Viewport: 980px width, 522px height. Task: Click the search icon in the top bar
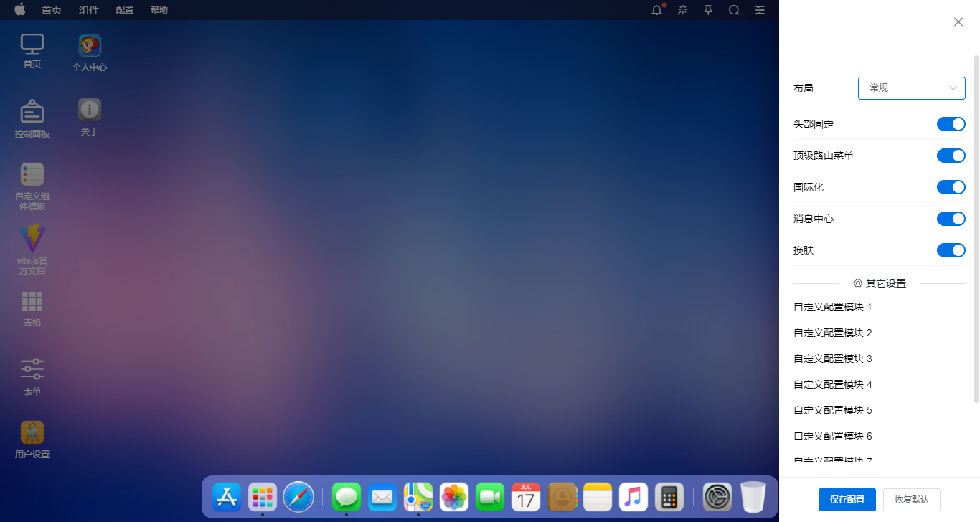click(734, 10)
